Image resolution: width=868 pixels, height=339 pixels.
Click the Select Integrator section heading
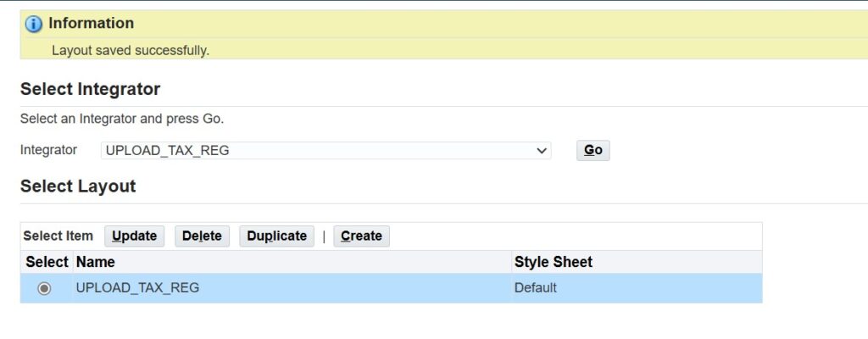point(90,89)
